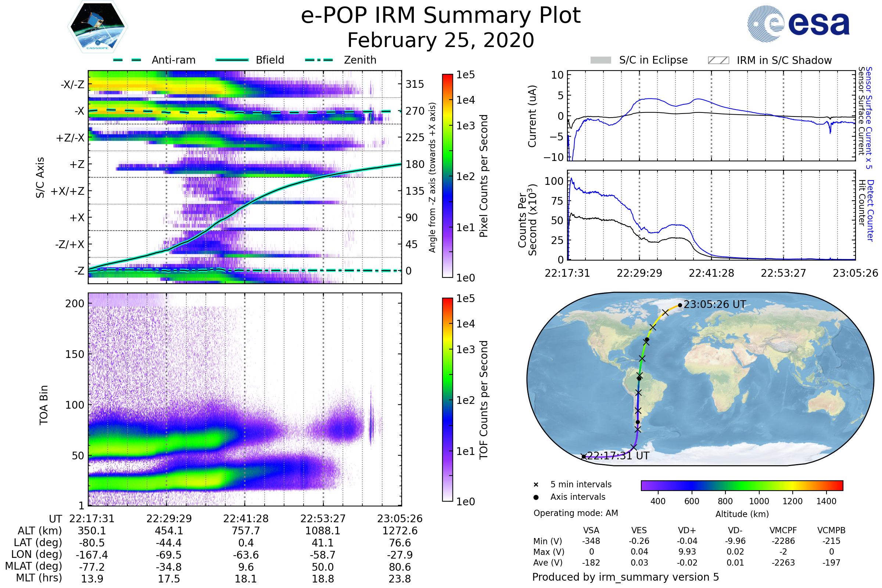Click the gray S/C in Eclipse legend patch

pyautogui.click(x=601, y=60)
